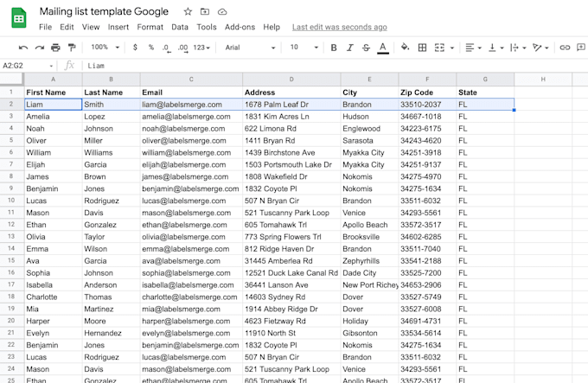Select cell '34251-3918'
The image size is (588, 383).
pyautogui.click(x=427, y=152)
